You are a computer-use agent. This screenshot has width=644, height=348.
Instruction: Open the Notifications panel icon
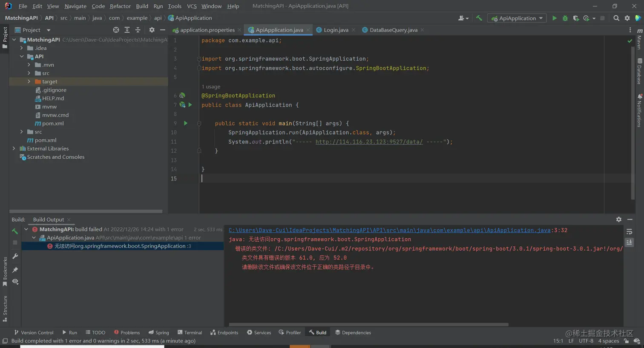pyautogui.click(x=641, y=111)
